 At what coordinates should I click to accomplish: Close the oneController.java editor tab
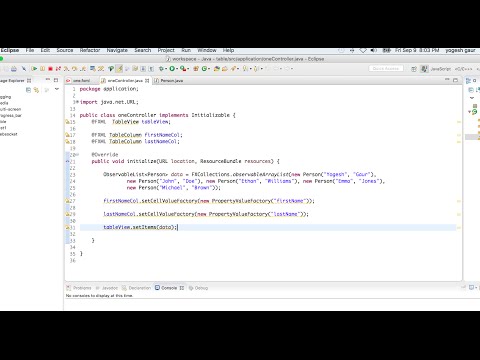147,81
